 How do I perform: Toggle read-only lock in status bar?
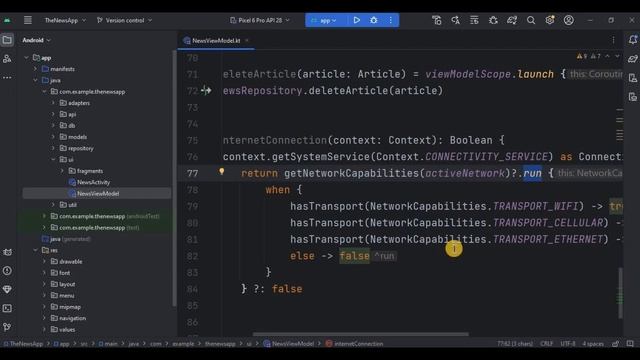pyautogui.click(x=616, y=344)
